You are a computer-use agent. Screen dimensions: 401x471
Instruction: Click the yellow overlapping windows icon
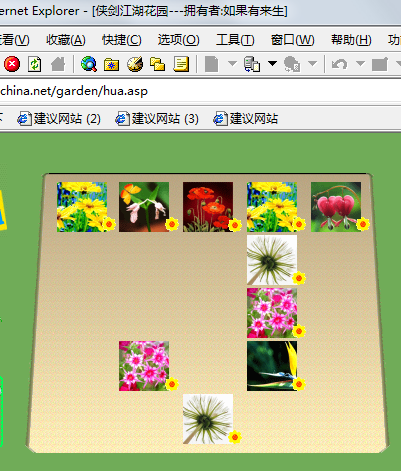(x=157, y=64)
